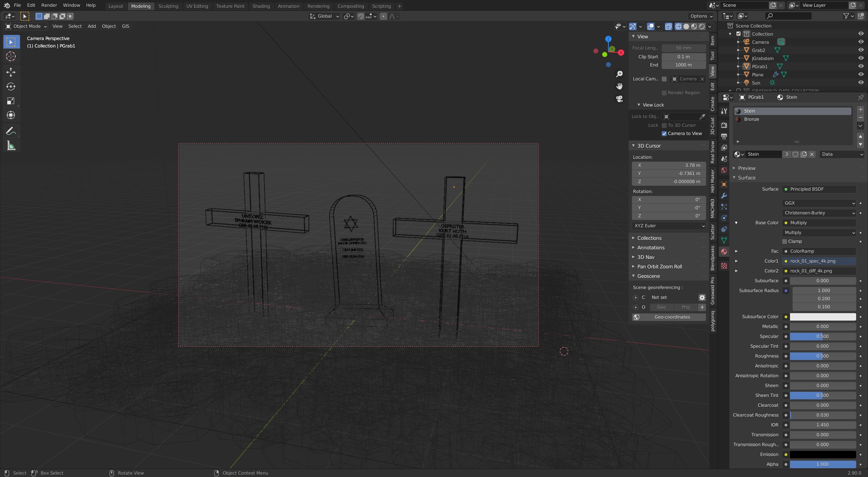The image size is (868, 477).
Task: Activate the Measure tool
Action: click(x=11, y=146)
